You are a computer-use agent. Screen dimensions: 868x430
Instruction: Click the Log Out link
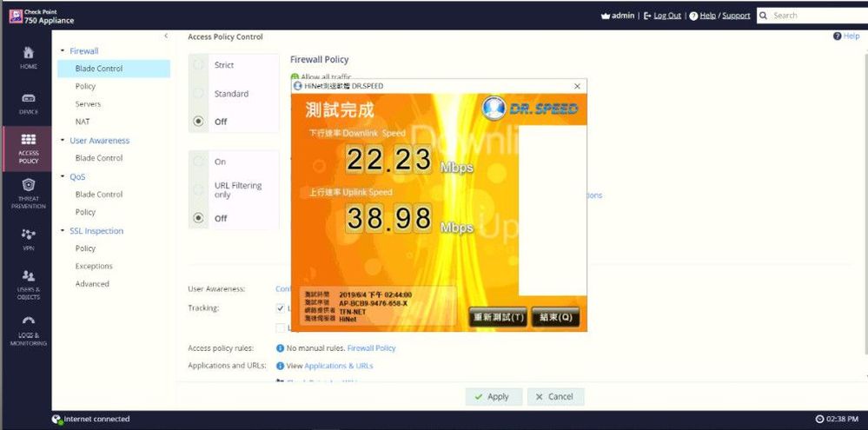click(x=667, y=16)
